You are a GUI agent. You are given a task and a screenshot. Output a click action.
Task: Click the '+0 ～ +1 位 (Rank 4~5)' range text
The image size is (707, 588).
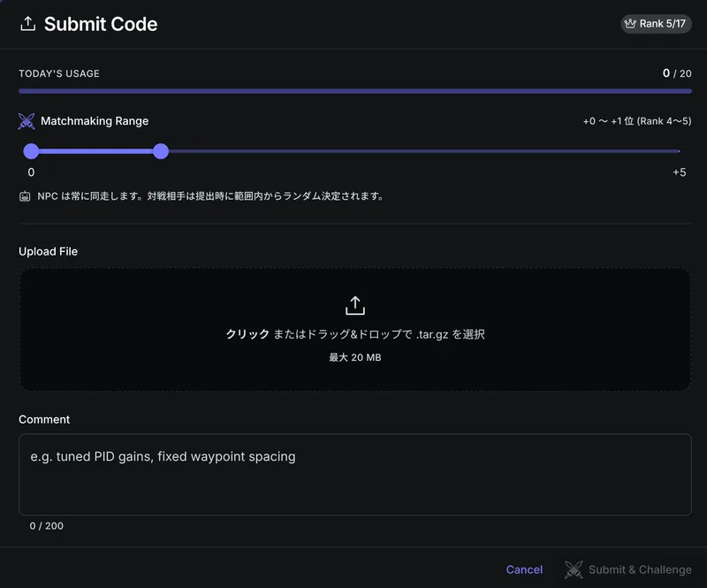point(637,121)
